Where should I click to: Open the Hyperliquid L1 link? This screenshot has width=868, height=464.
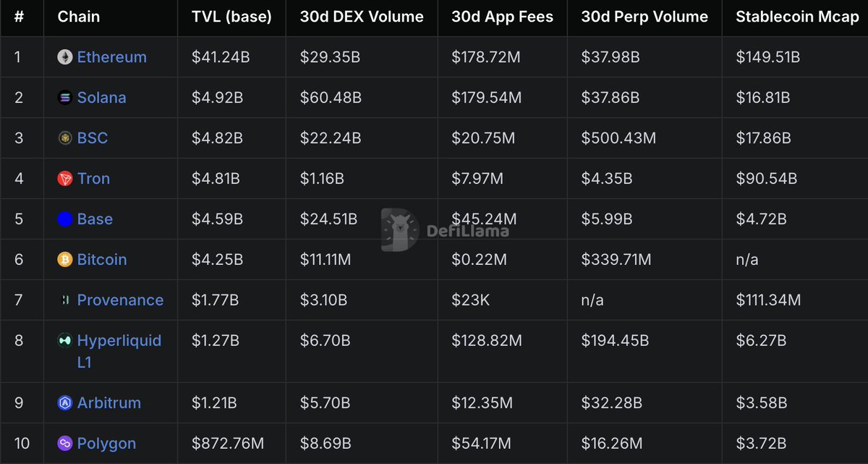[119, 351]
